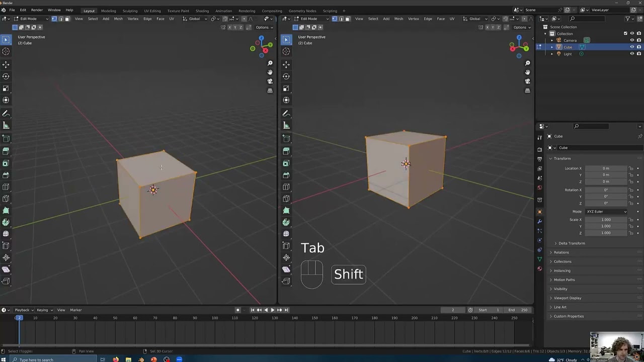Open the Keying menu in timeline
Viewport: 644px width, 362px height.
(x=44, y=310)
